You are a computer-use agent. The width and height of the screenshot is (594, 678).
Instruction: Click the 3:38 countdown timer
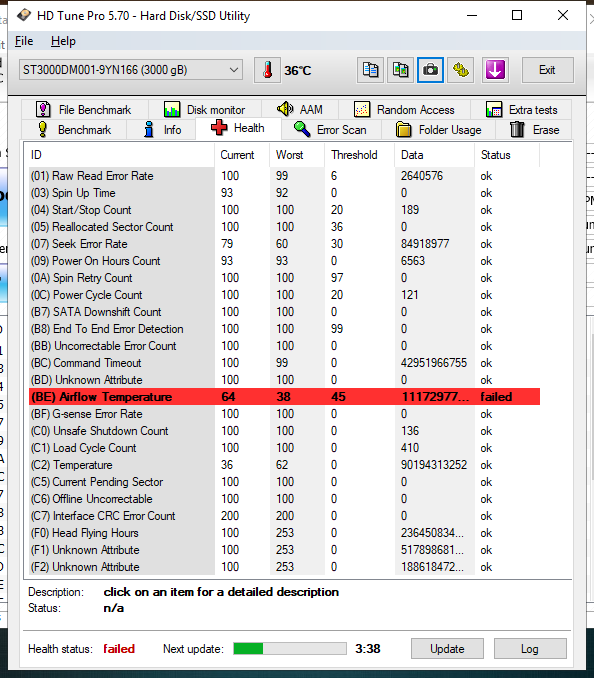[368, 649]
